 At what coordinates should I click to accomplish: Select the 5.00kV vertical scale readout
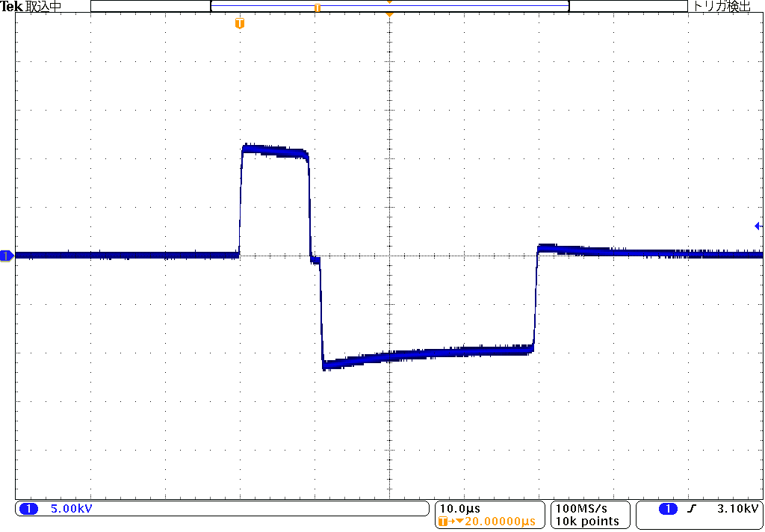71,510
